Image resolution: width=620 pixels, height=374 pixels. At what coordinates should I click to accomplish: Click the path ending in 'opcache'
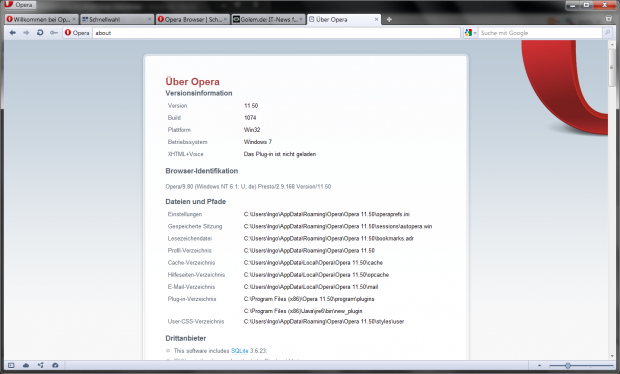[x=316, y=274]
